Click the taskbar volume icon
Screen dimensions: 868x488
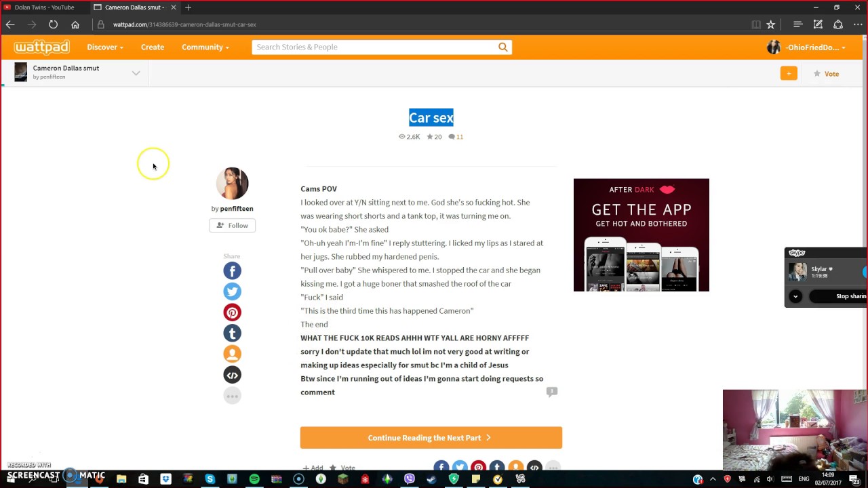pos(770,479)
